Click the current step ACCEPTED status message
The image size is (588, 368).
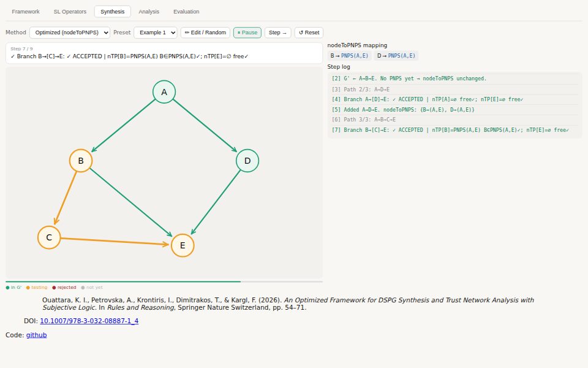tap(129, 56)
